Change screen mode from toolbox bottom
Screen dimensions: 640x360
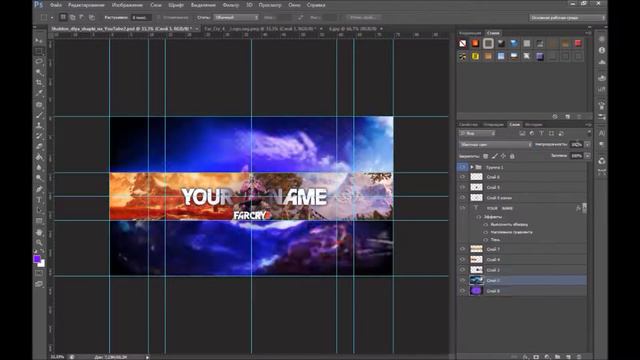tap(39, 284)
